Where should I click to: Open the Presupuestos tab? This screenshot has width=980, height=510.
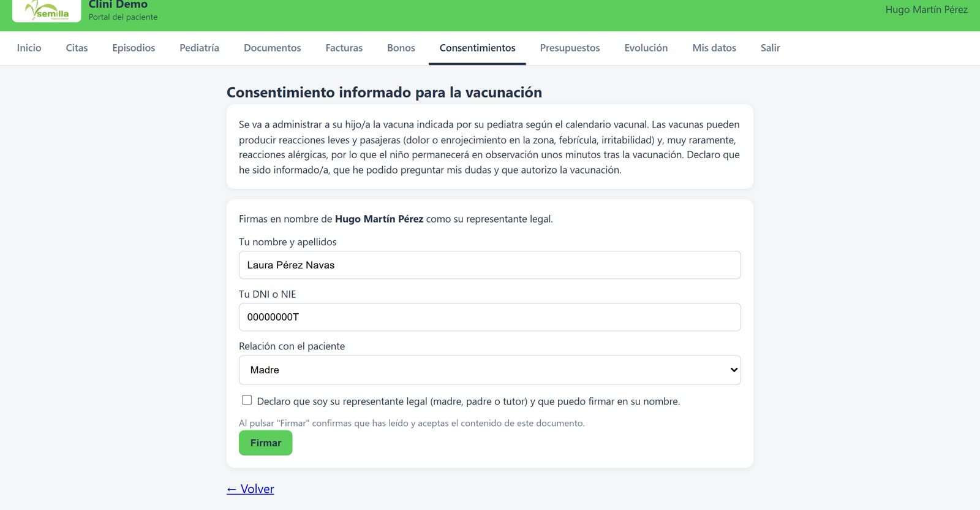coord(570,48)
